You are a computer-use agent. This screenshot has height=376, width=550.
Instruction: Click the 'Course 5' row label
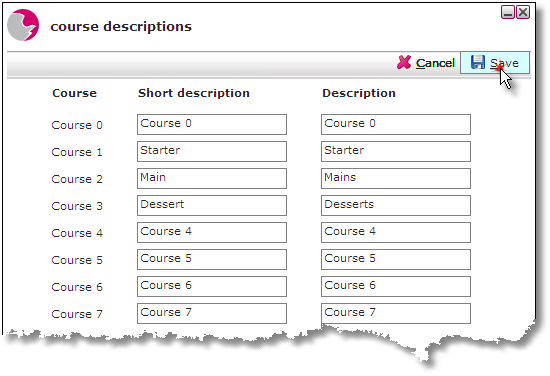pos(77,260)
